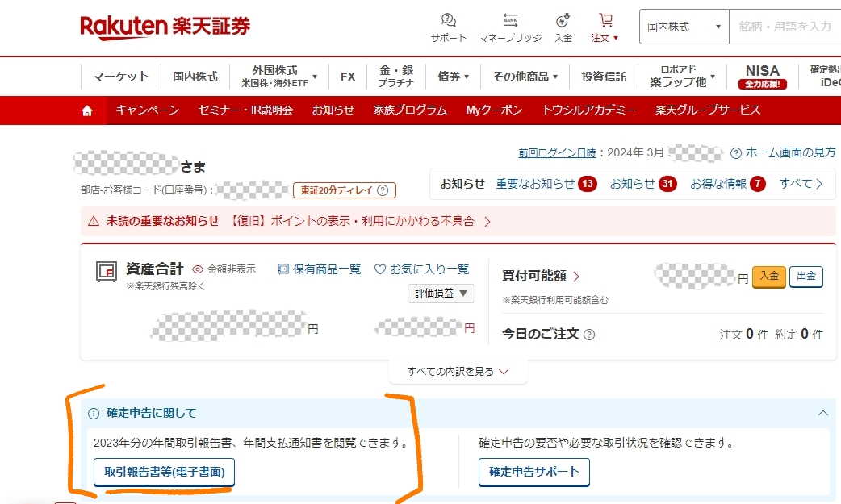Click the 資産合計 assets panel icon
Screen dimensions: 841x504
(x=106, y=272)
